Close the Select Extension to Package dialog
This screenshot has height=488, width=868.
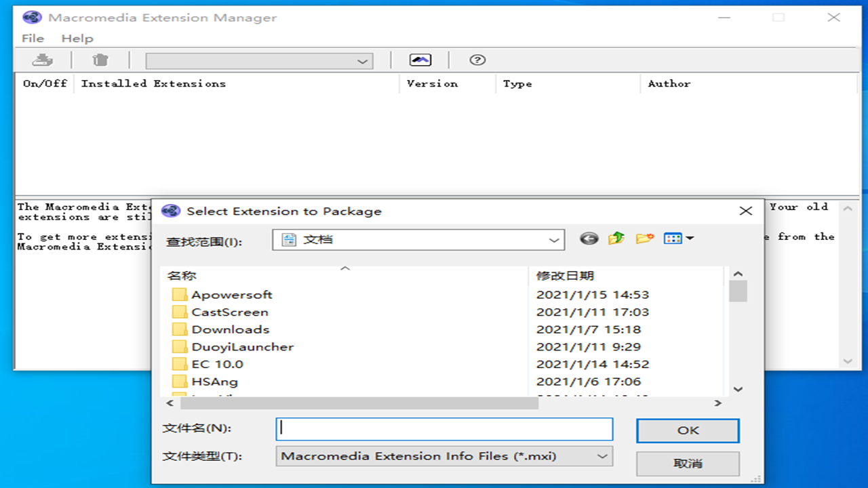coord(746,211)
